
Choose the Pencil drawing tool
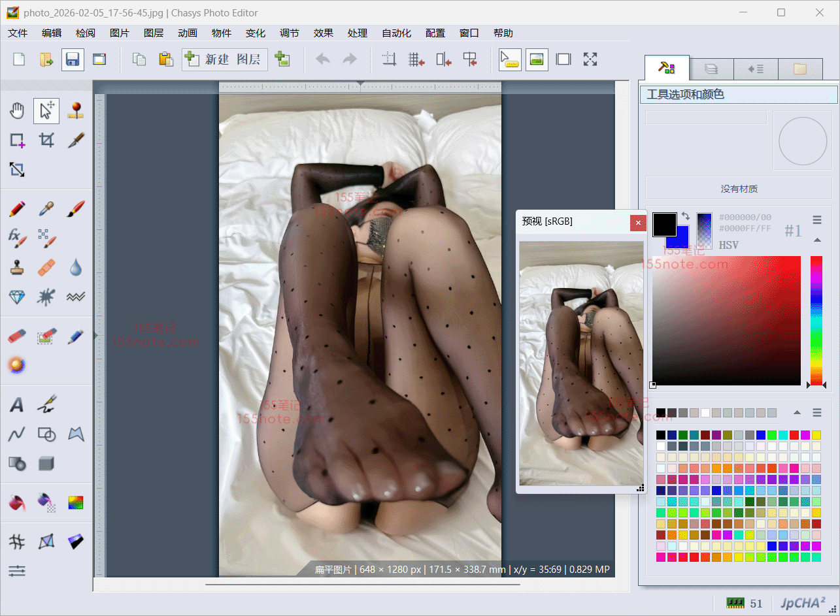17,209
